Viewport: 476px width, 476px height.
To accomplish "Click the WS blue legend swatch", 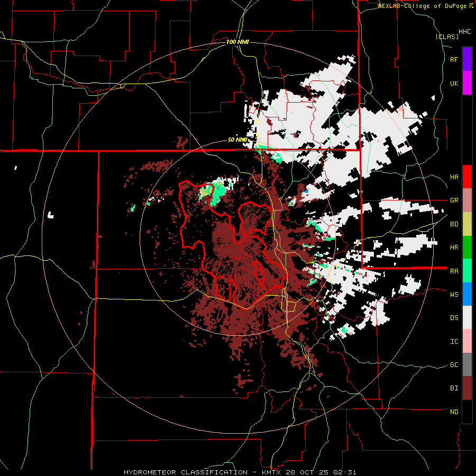I will (x=467, y=294).
